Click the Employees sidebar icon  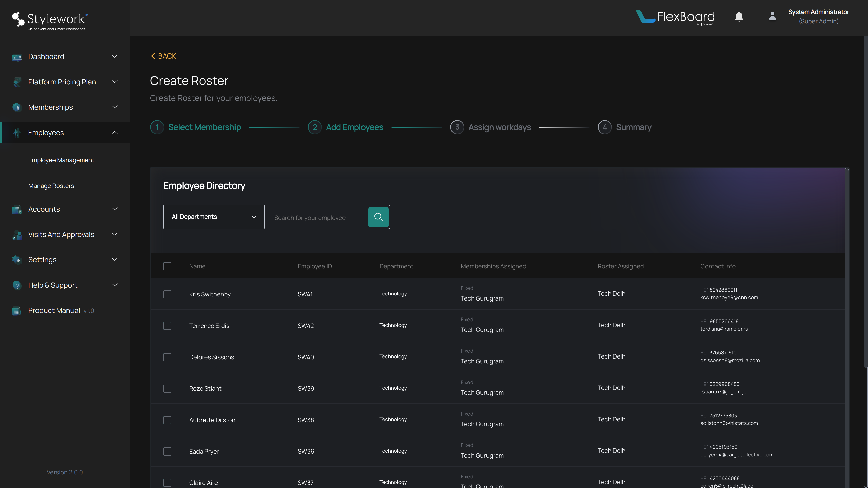pyautogui.click(x=16, y=132)
